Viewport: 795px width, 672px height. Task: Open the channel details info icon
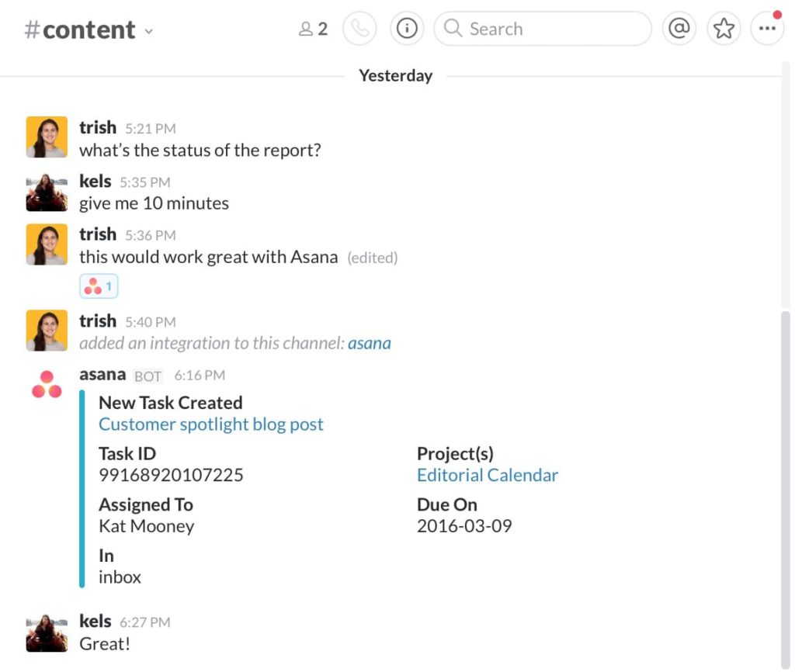coord(406,28)
